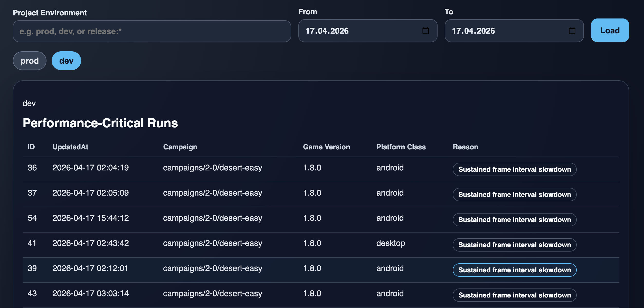The height and width of the screenshot is (308, 644).
Task: Click the Reason column header
Action: pyautogui.click(x=465, y=147)
